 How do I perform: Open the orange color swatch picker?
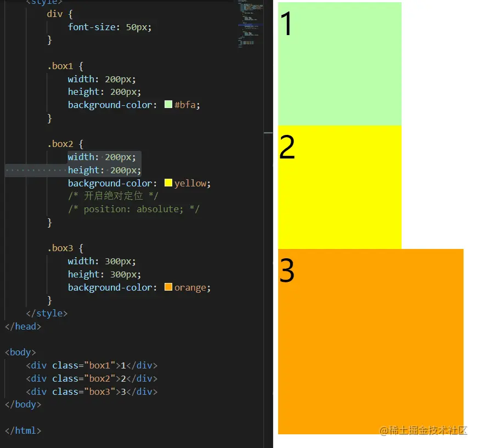pyautogui.click(x=168, y=287)
